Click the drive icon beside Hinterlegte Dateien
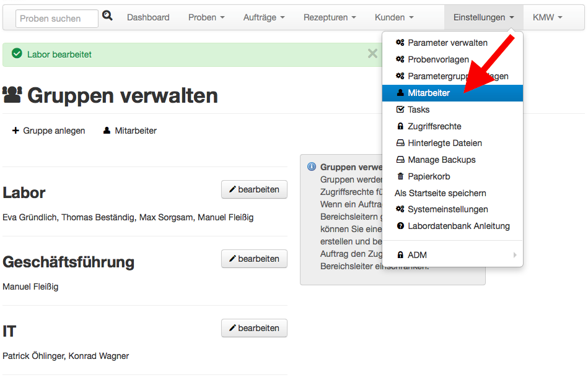Viewport: 588px width, 380px height. tap(400, 143)
